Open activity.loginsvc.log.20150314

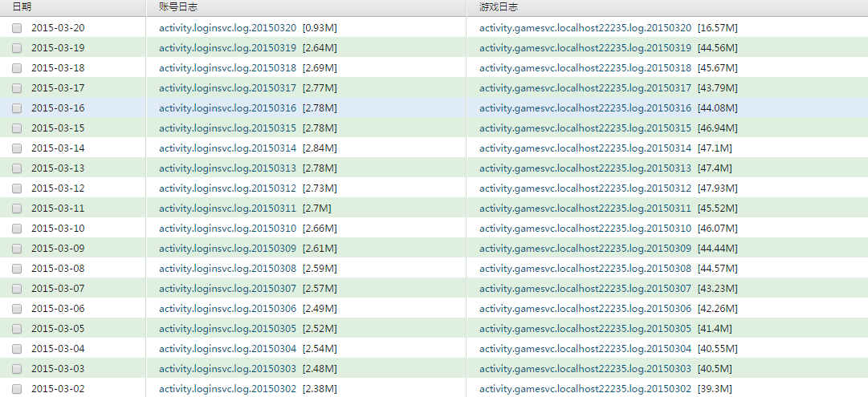[227, 148]
